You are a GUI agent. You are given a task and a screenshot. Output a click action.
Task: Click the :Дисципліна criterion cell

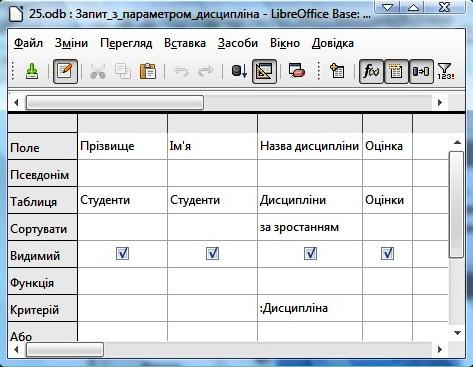pos(310,308)
